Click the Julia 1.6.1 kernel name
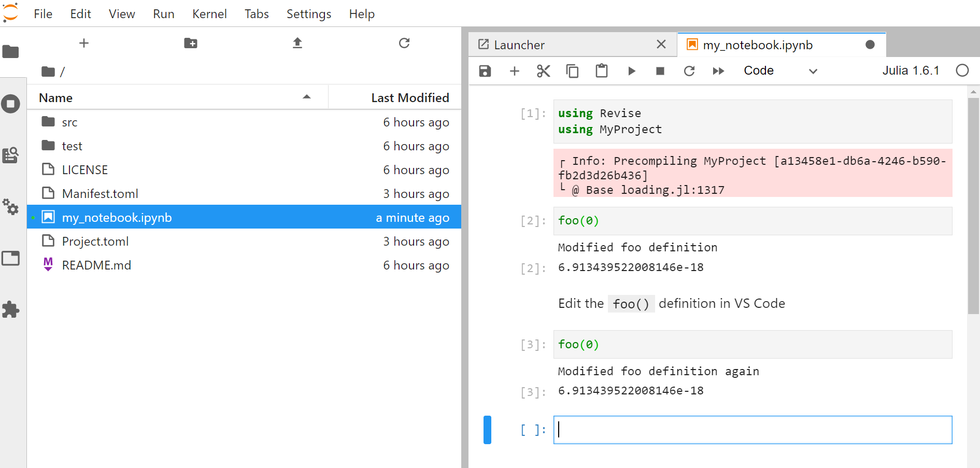This screenshot has height=468, width=980. pyautogui.click(x=911, y=71)
